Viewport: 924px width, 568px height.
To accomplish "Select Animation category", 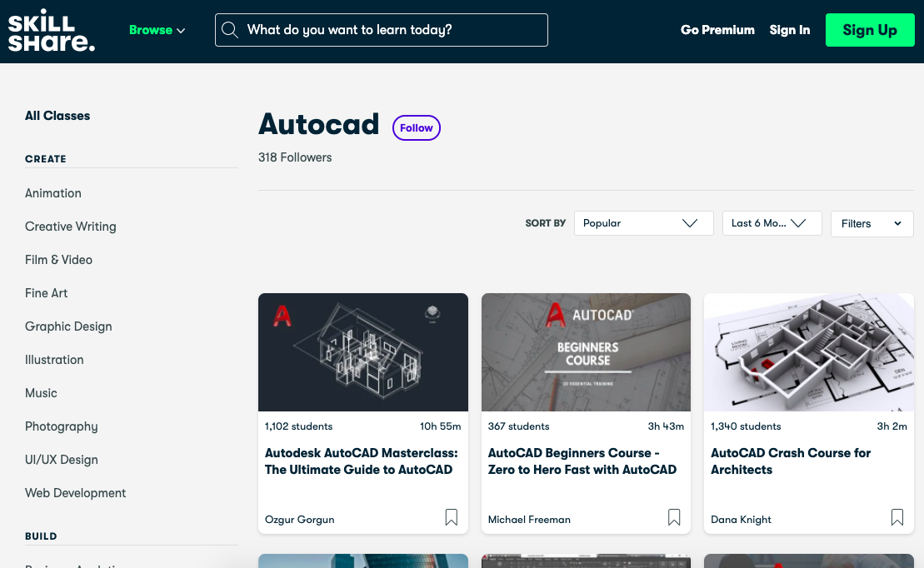I will [53, 193].
